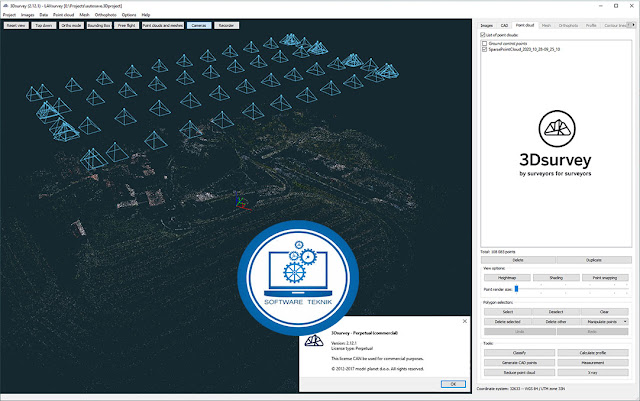Screen dimensions: 640x401
Task: Click the Calculate profile button
Action: [x=593, y=353]
